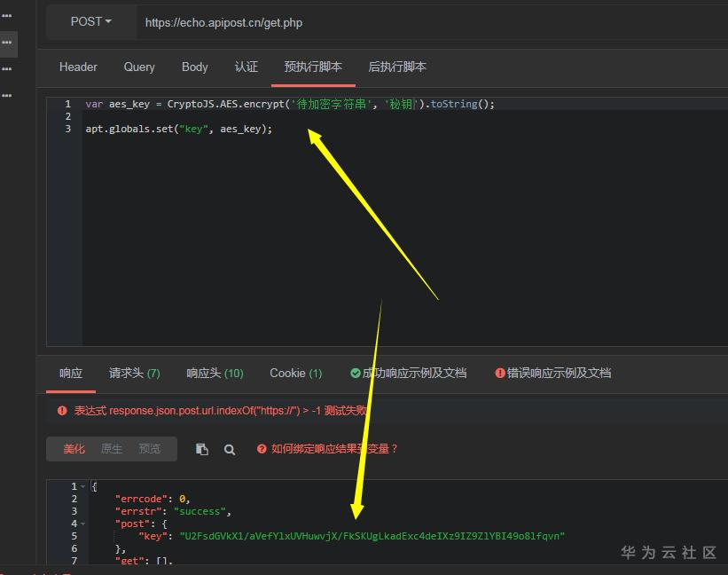
Task: Click the "errcode": 0 line
Action: [x=153, y=499]
